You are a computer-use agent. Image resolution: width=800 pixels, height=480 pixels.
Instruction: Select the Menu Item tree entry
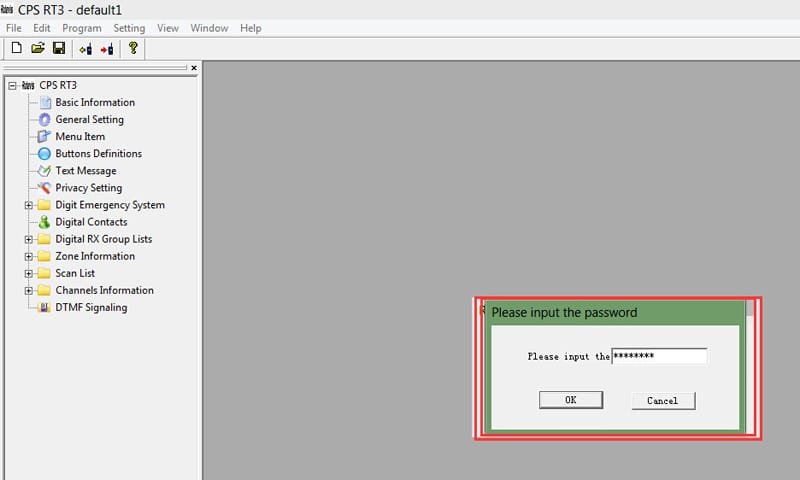[80, 137]
